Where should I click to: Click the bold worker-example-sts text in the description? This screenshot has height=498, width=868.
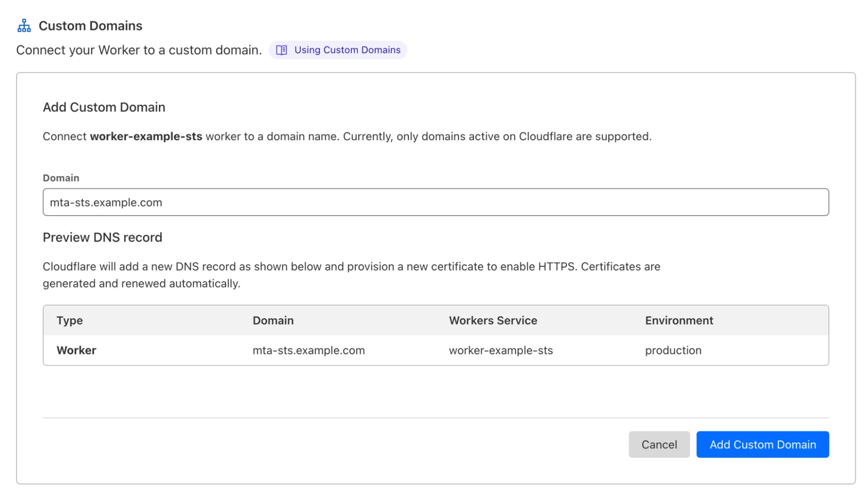[146, 136]
